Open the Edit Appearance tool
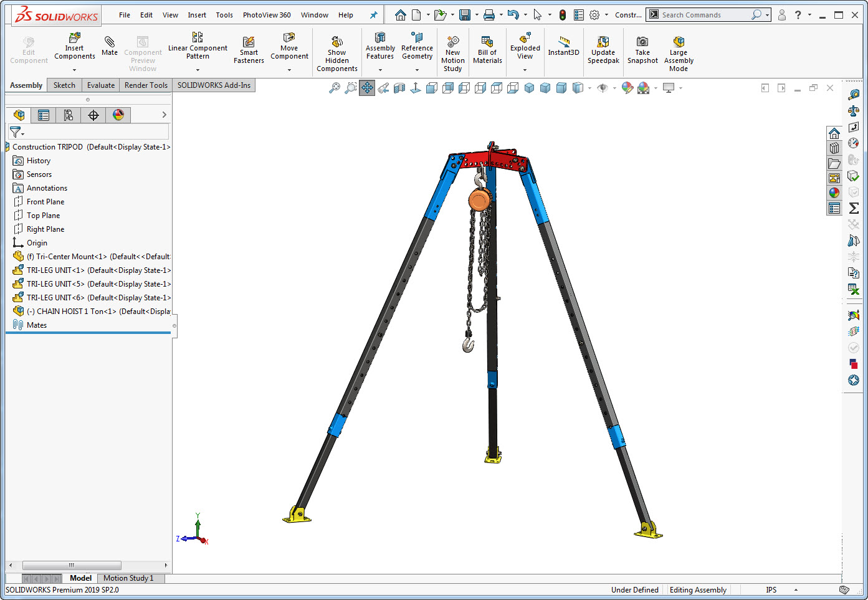Screen dimensions: 868x600 click(x=627, y=88)
